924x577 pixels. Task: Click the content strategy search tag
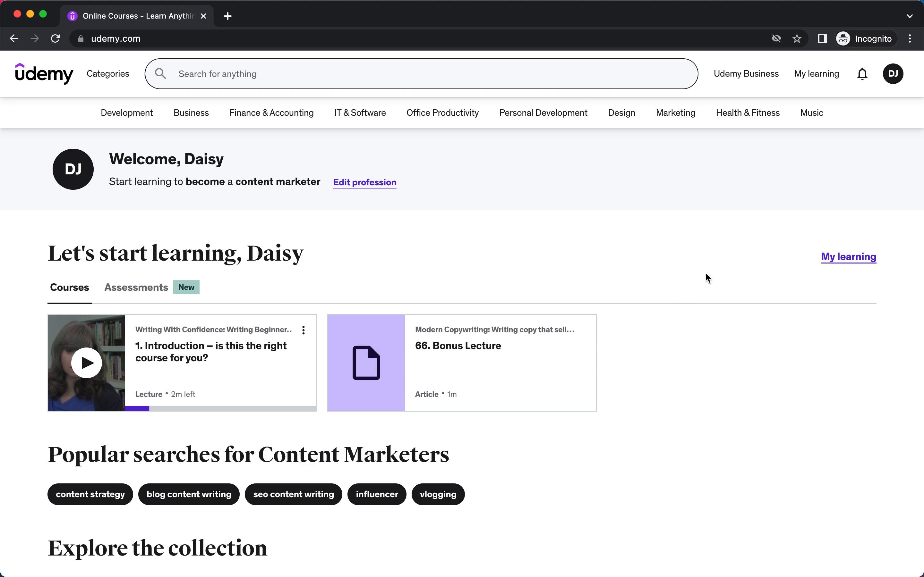(x=90, y=494)
